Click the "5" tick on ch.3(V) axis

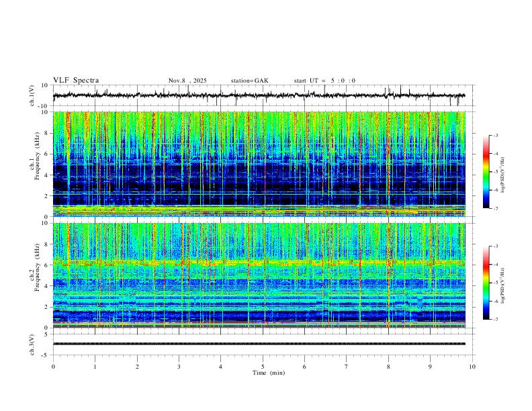click(x=46, y=334)
